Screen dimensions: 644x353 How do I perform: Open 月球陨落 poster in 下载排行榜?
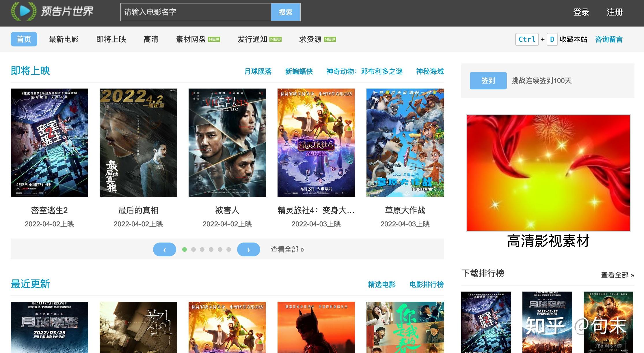(x=547, y=322)
